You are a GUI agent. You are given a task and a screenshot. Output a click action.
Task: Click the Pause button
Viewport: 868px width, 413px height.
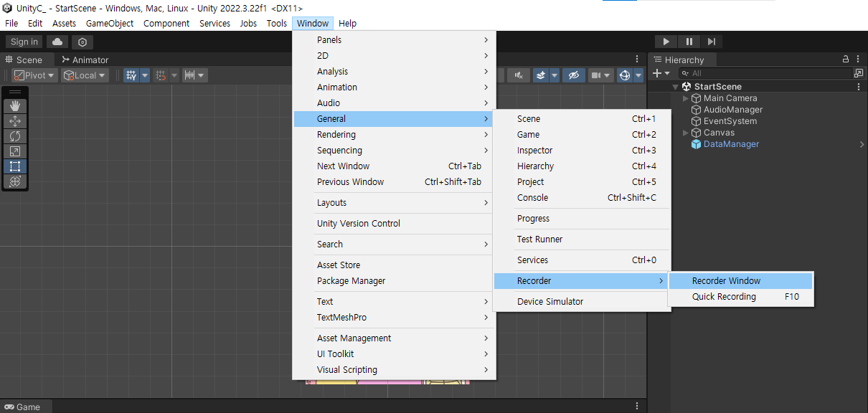click(x=689, y=42)
